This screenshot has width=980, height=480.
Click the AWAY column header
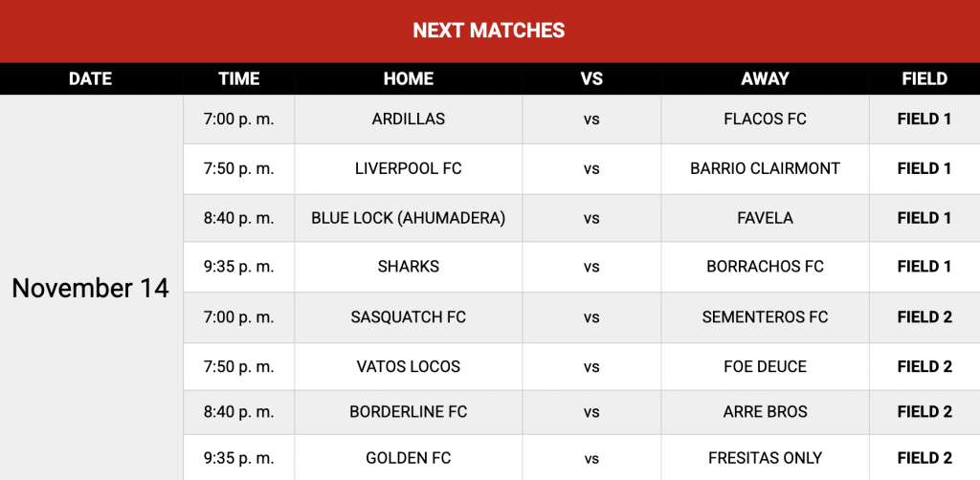[765, 78]
